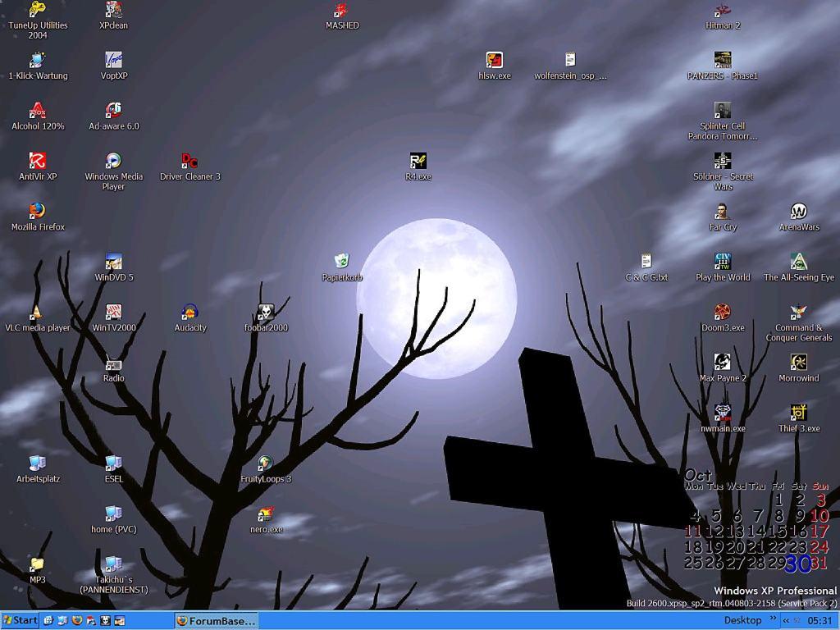Click the Desktop toolbar label

(x=742, y=620)
